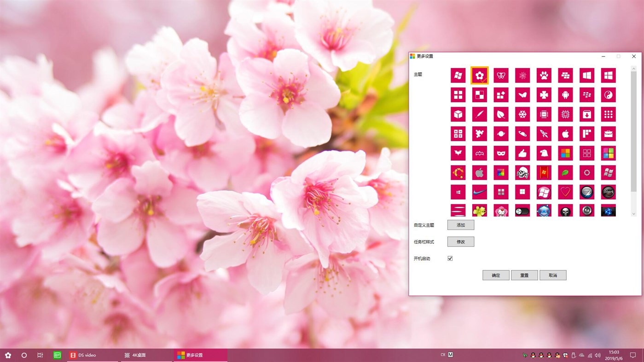Select the Hello Kitty theme
The width and height of the screenshot is (644, 362).
tap(501, 210)
